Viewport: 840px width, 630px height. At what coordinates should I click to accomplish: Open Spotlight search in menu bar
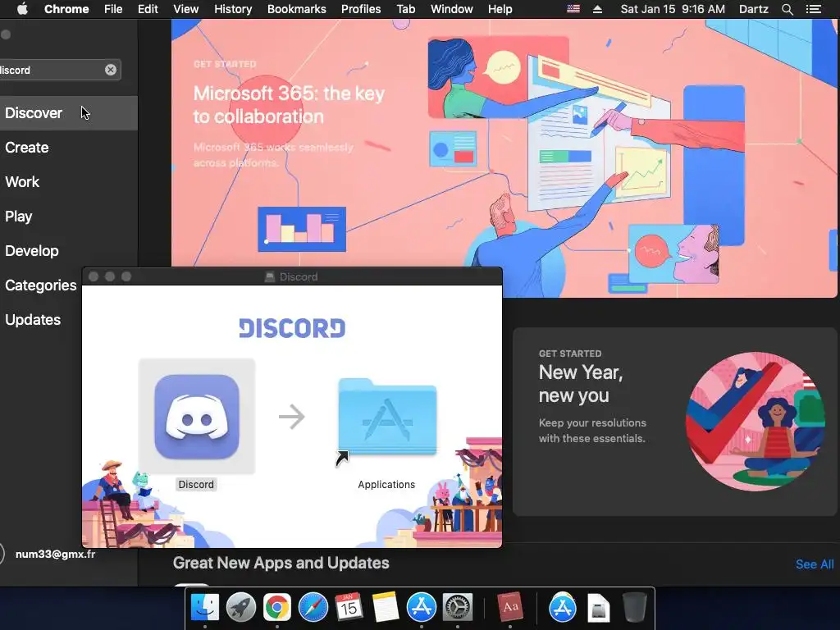(x=787, y=9)
